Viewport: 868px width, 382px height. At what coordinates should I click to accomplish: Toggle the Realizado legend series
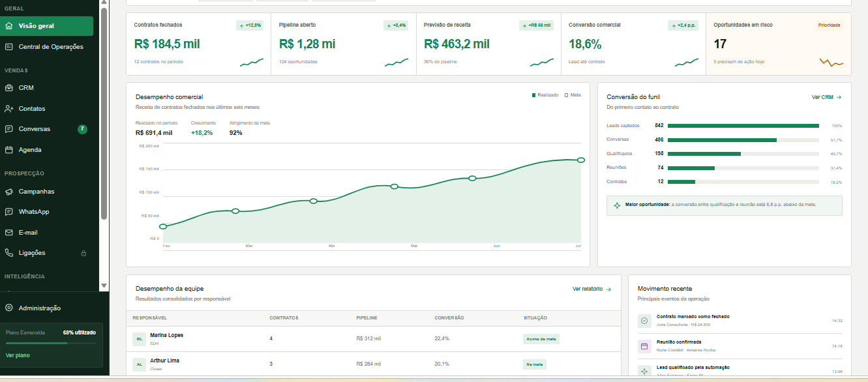545,95
